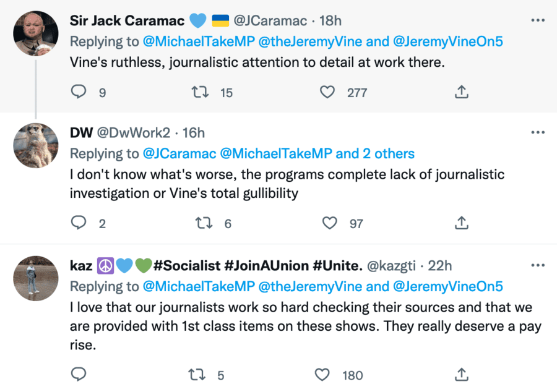Viewport: 557px width, 392px height.
Task: Click the @MichaelTakeMP link in first reply
Action: click(198, 42)
